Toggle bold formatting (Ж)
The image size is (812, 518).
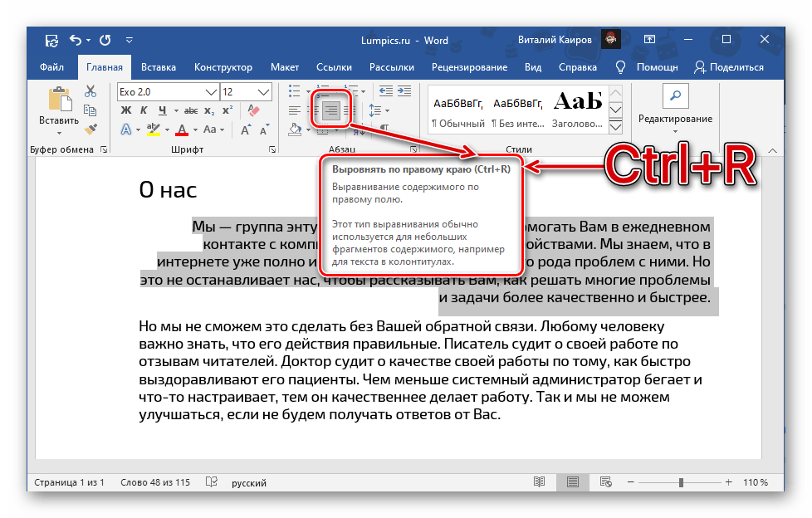tap(126, 110)
